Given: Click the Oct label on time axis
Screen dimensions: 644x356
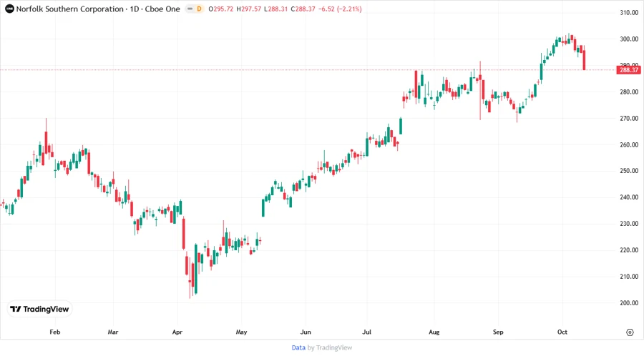Looking at the screenshot, I should click(561, 332).
